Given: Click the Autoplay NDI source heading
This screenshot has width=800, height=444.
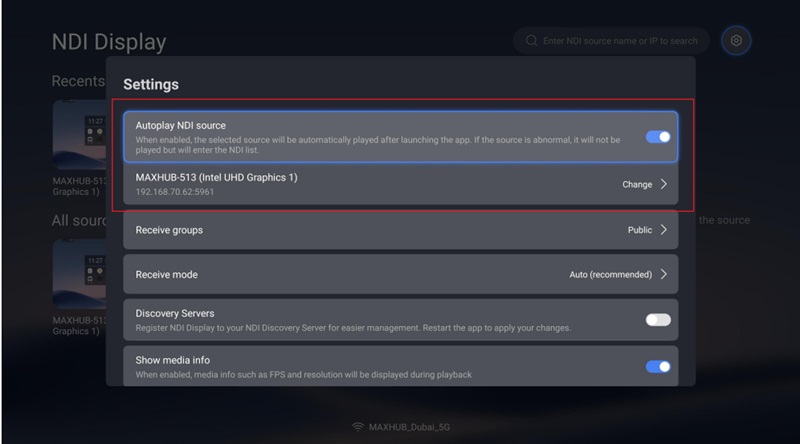Looking at the screenshot, I should [x=186, y=125].
